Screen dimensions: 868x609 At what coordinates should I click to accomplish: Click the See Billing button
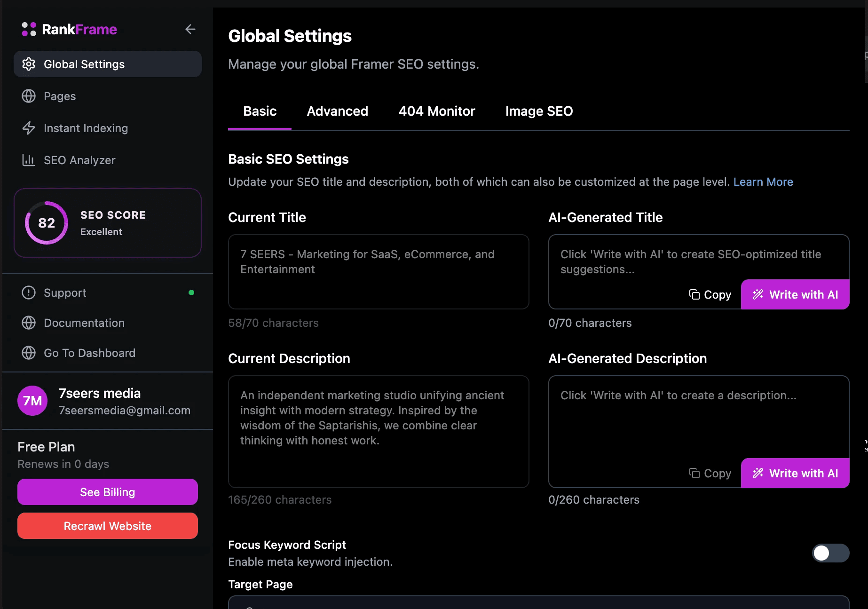pyautogui.click(x=107, y=492)
